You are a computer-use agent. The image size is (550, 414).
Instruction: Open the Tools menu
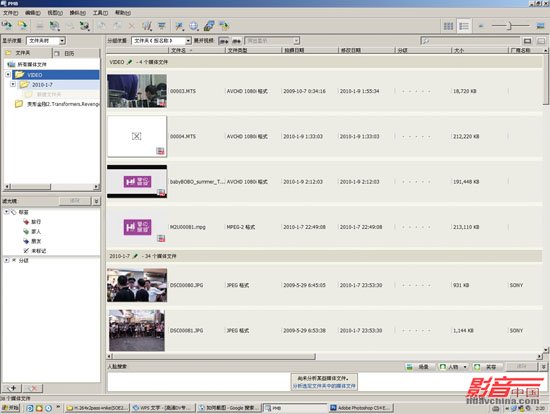pyautogui.click(x=100, y=13)
